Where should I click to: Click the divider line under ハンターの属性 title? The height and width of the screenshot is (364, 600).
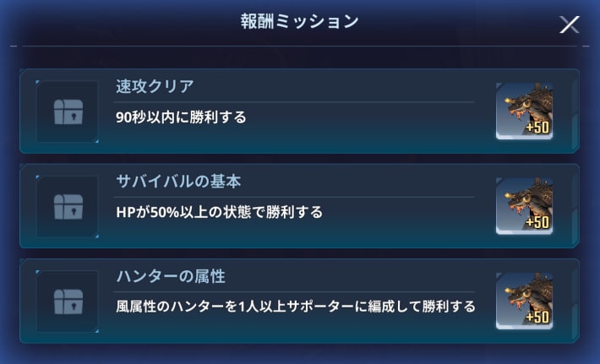point(294,292)
